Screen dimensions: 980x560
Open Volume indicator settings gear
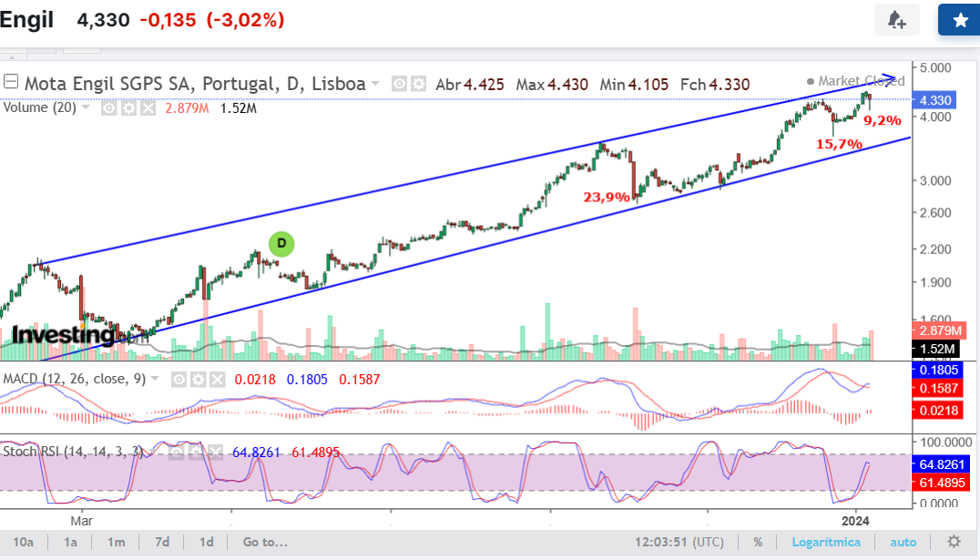coord(128,108)
